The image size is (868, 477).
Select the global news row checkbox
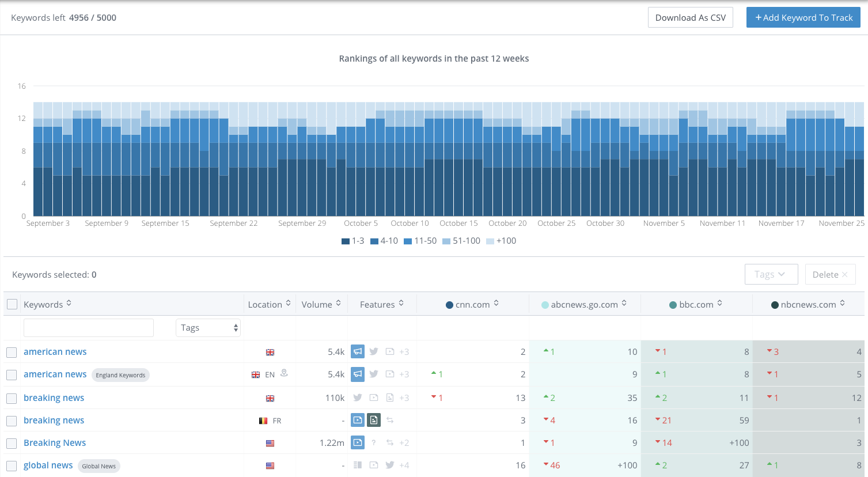point(12,465)
